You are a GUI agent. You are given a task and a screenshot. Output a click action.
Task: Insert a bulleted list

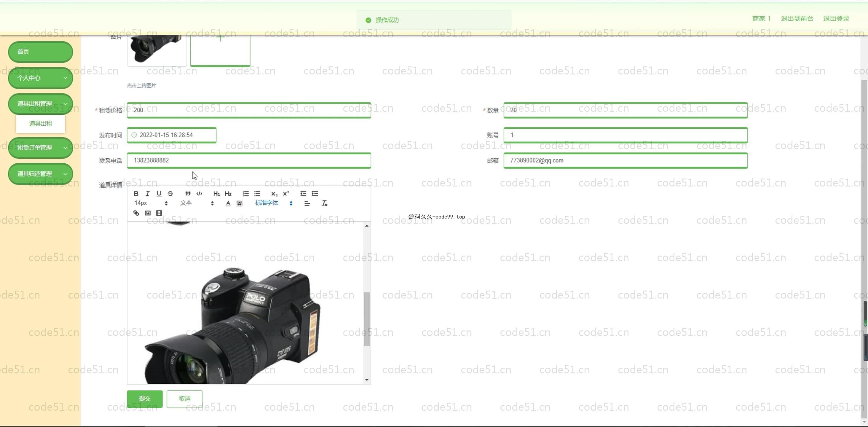(257, 193)
